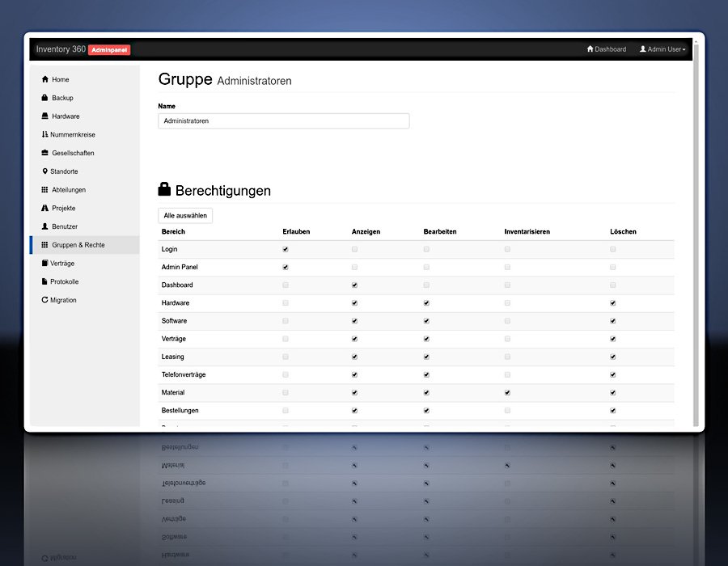Click the Hardware icon in sidebar
Viewport: 728px width, 566px height.
tap(45, 116)
